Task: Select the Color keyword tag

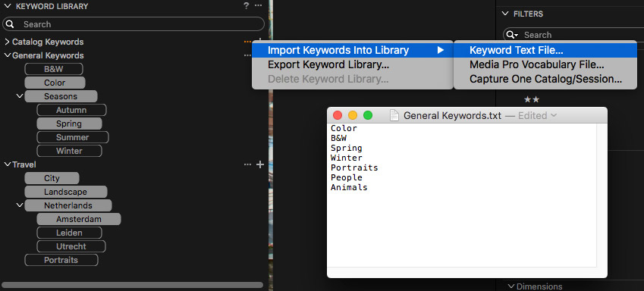Action: pyautogui.click(x=55, y=83)
